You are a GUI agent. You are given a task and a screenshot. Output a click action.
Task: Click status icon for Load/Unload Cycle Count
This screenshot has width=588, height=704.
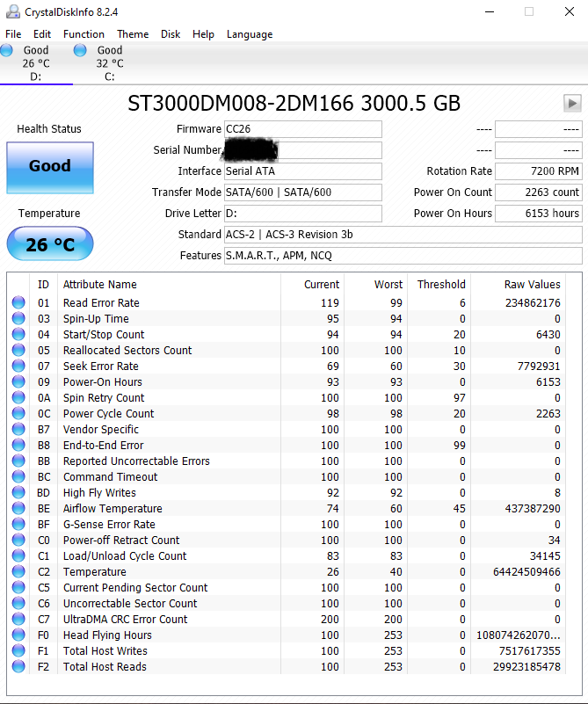tap(18, 555)
